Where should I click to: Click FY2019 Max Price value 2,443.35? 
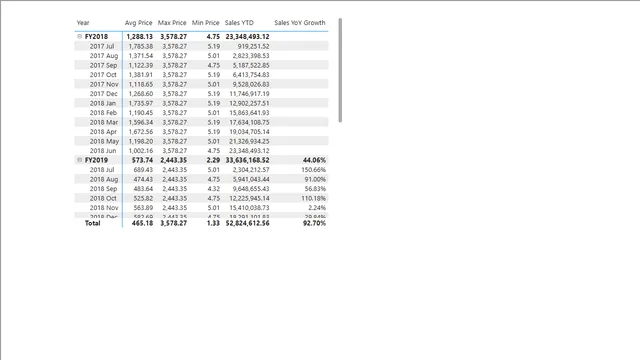(173, 160)
